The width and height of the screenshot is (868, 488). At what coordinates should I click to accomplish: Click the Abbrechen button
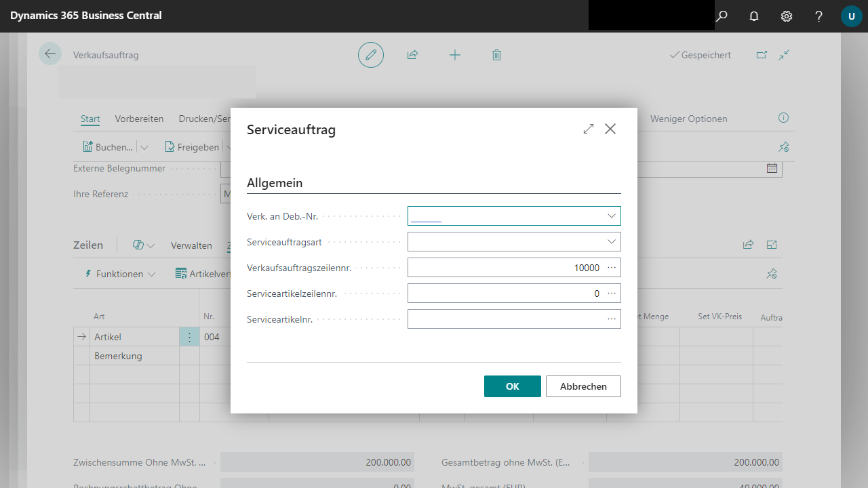click(583, 386)
